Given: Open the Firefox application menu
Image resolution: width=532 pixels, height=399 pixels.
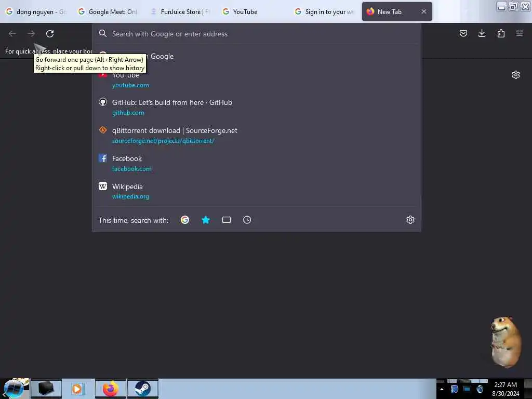Looking at the screenshot, I should click(x=519, y=33).
